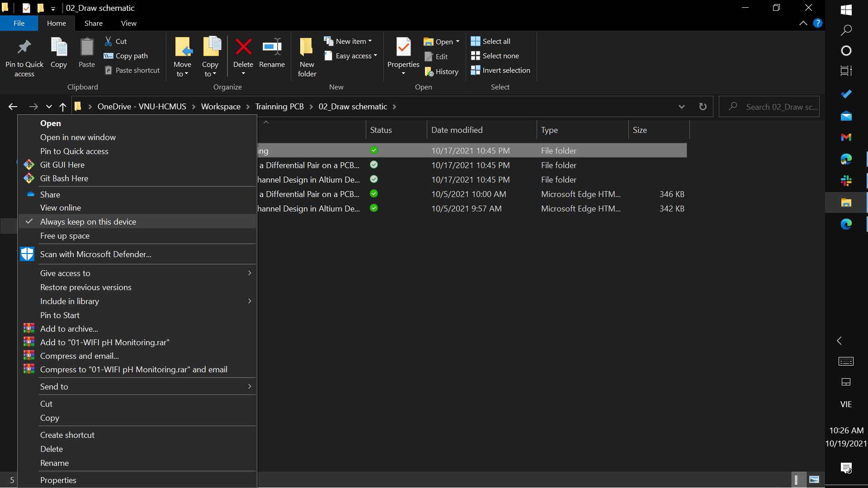This screenshot has width=868, height=488.
Task: Switch to details view toggle
Action: [797, 480]
